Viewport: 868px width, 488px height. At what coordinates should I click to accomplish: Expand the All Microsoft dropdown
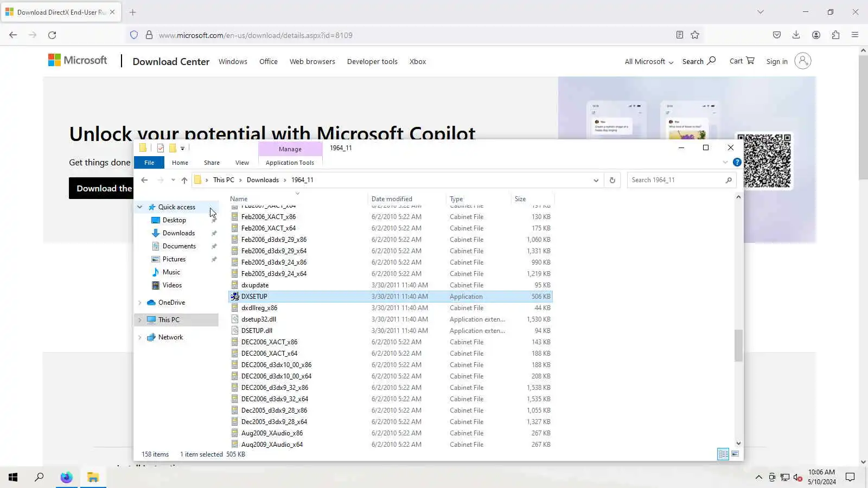(x=649, y=61)
